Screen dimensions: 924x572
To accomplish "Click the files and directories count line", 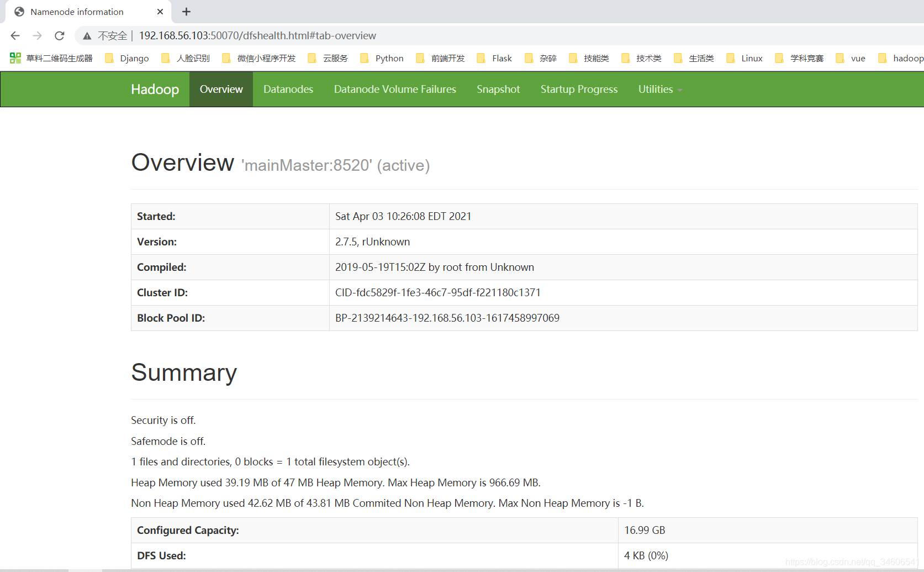I will click(x=270, y=461).
